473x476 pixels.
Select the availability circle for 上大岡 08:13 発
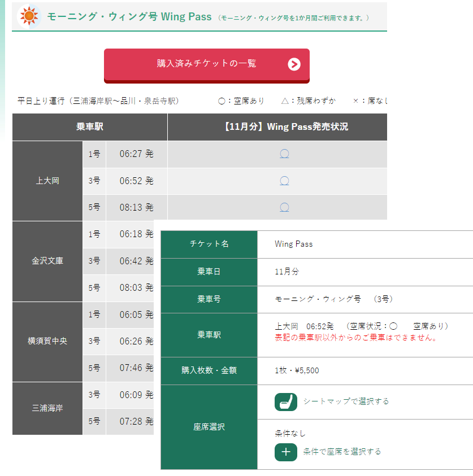coord(284,207)
